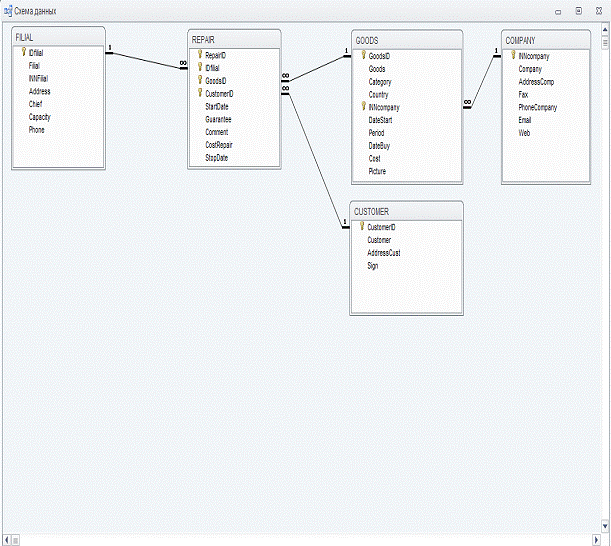
Task: Select the AddressCust field in CUSTOMER
Action: pyautogui.click(x=384, y=253)
